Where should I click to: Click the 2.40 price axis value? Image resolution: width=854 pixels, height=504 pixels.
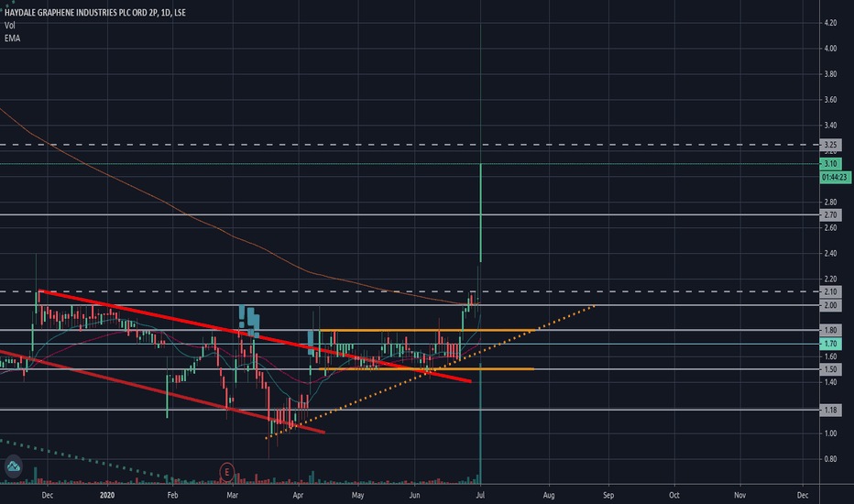pos(830,253)
